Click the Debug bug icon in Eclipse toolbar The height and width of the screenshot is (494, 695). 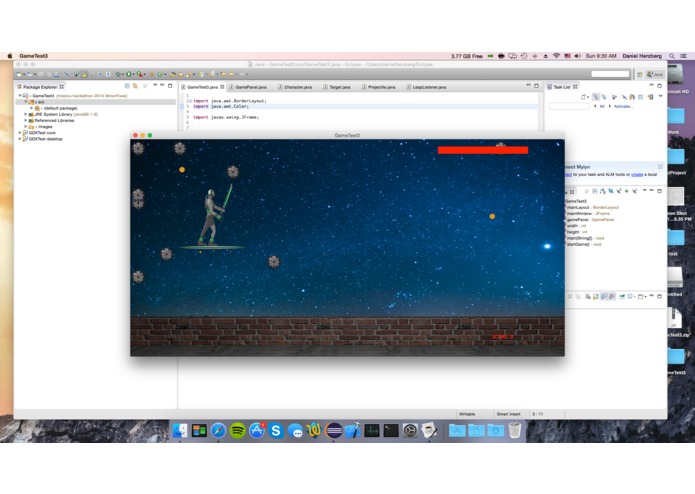118,74
